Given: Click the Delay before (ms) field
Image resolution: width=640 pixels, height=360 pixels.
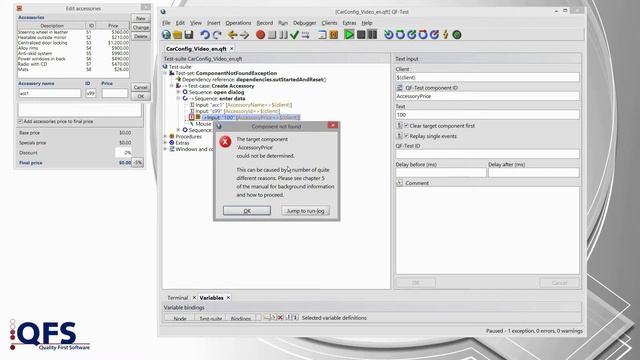Looking at the screenshot, I should point(441,172).
